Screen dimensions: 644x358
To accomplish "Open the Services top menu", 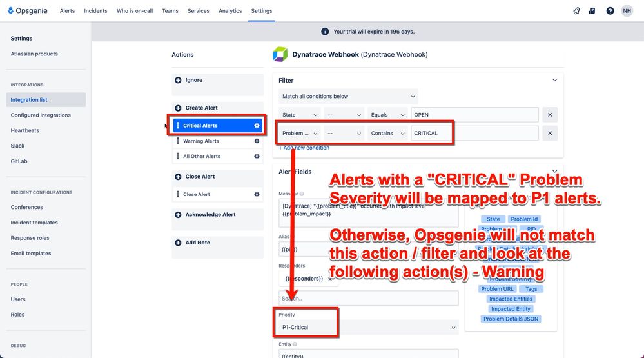I will point(199,11).
